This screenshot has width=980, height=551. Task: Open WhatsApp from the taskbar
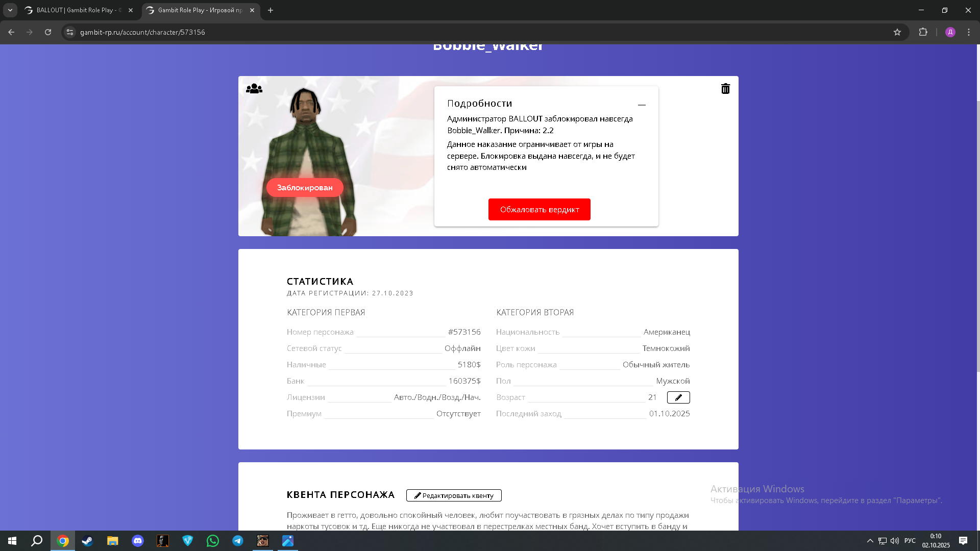[x=213, y=541]
